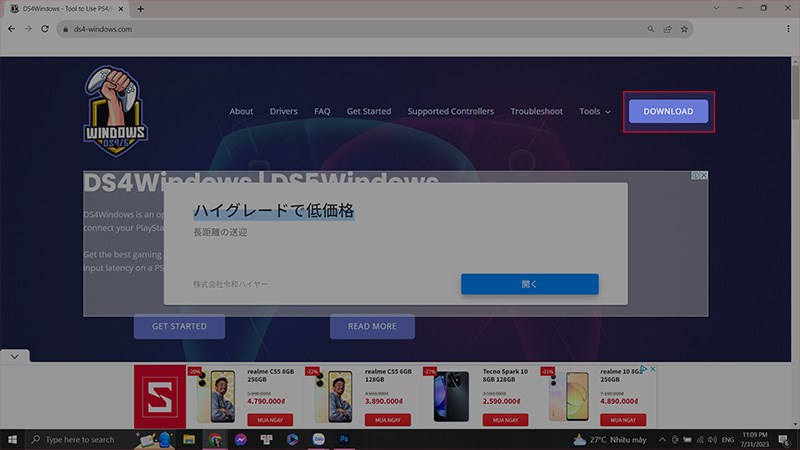Reload the page with the refresh icon
The height and width of the screenshot is (450, 800).
tap(45, 29)
